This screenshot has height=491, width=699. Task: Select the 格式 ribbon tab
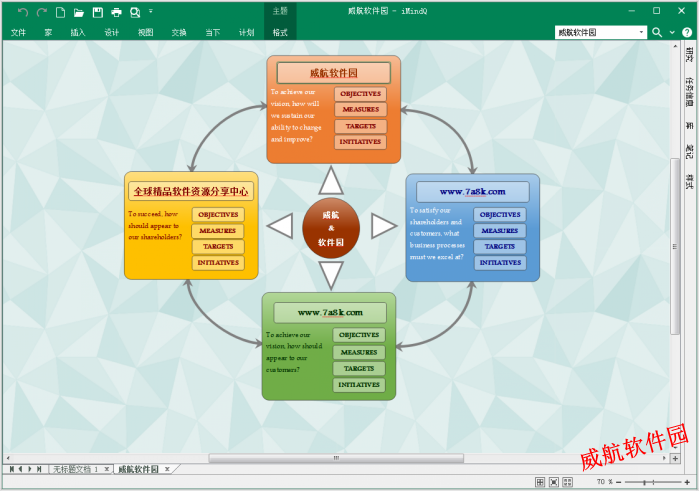[280, 32]
